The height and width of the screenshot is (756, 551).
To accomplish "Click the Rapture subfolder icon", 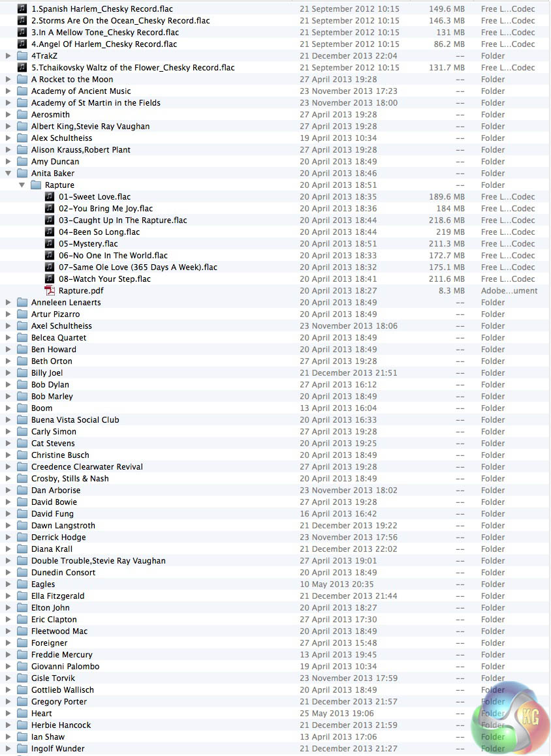I will [36, 185].
